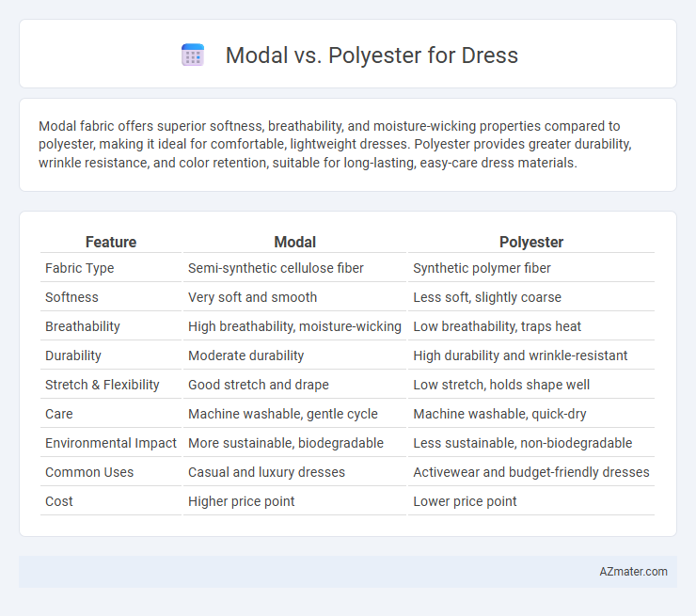
Task: Click the 'Environmental Impact' row label
Action: point(111,443)
